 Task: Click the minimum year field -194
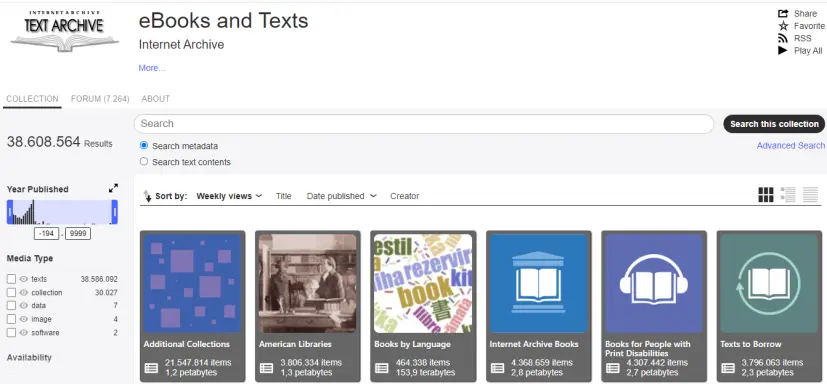click(x=46, y=234)
